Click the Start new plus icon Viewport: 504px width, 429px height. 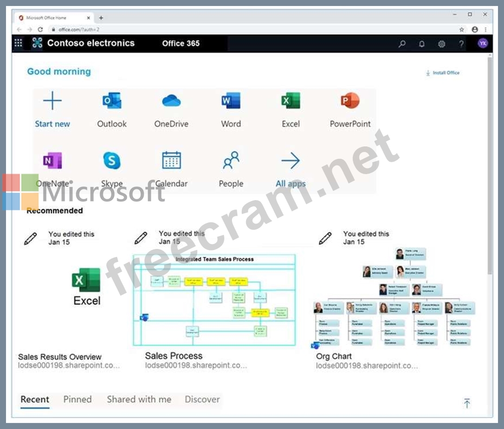(x=53, y=101)
